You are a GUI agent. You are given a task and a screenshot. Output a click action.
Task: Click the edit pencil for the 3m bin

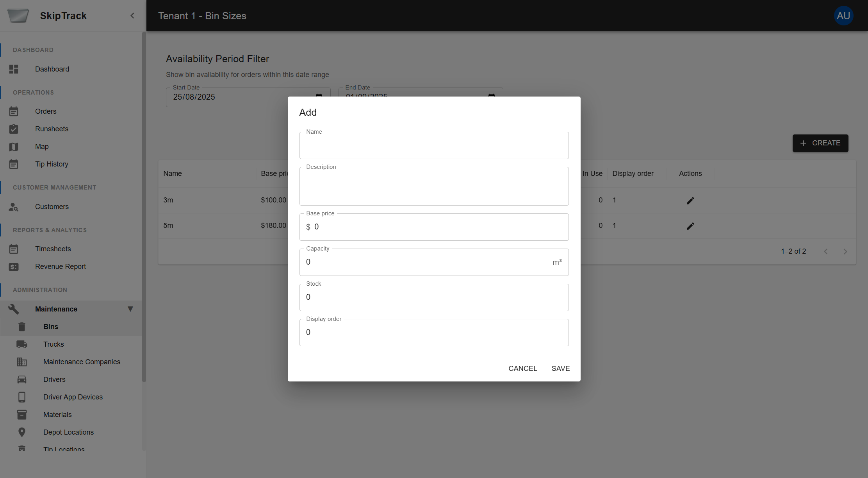pyautogui.click(x=690, y=201)
